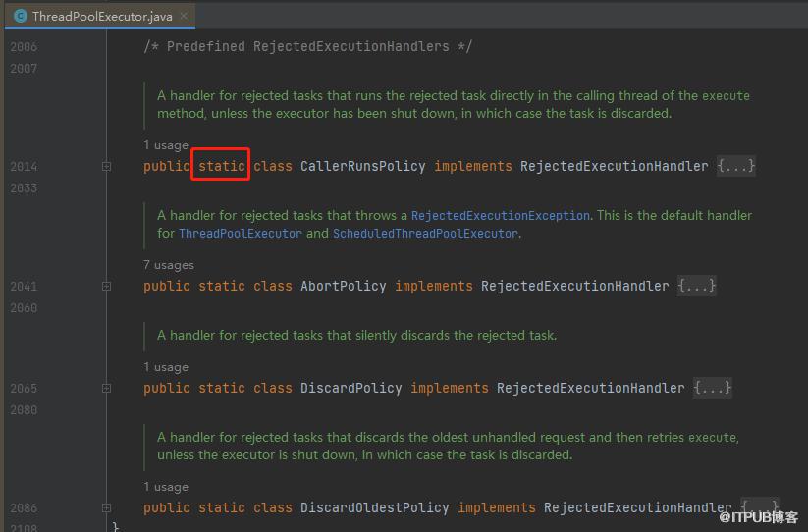Viewport: 808px width, 532px height.
Task: Show the 1 usage hint above CallerRunsPolicy
Action: (165, 145)
